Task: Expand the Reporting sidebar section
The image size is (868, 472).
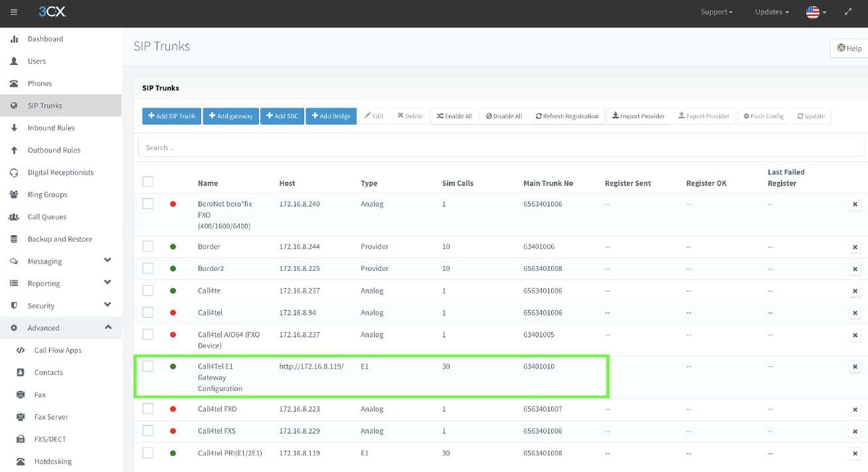Action: point(108,283)
